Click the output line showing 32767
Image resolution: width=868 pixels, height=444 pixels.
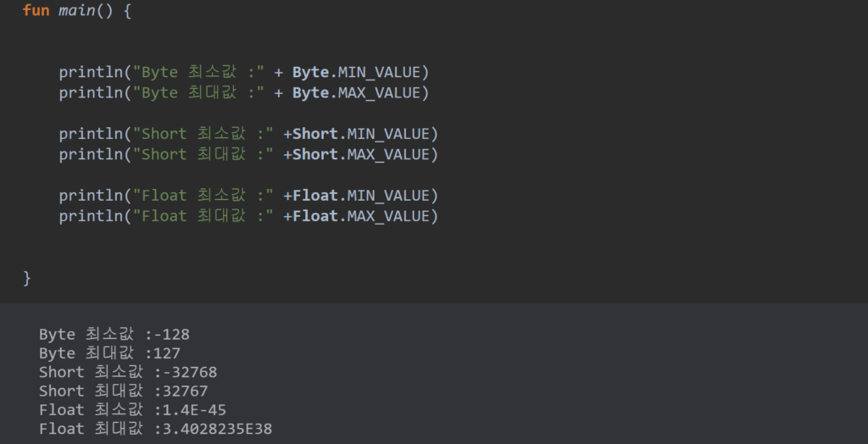pyautogui.click(x=123, y=391)
